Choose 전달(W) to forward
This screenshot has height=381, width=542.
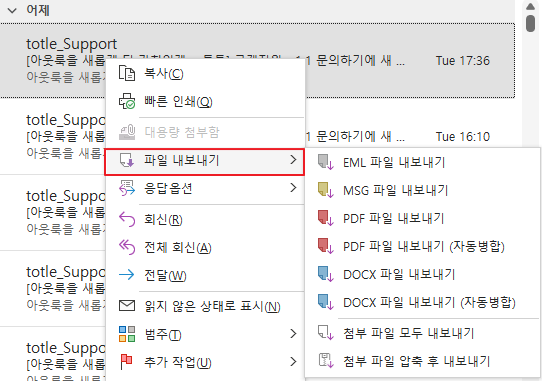[x=205, y=276]
